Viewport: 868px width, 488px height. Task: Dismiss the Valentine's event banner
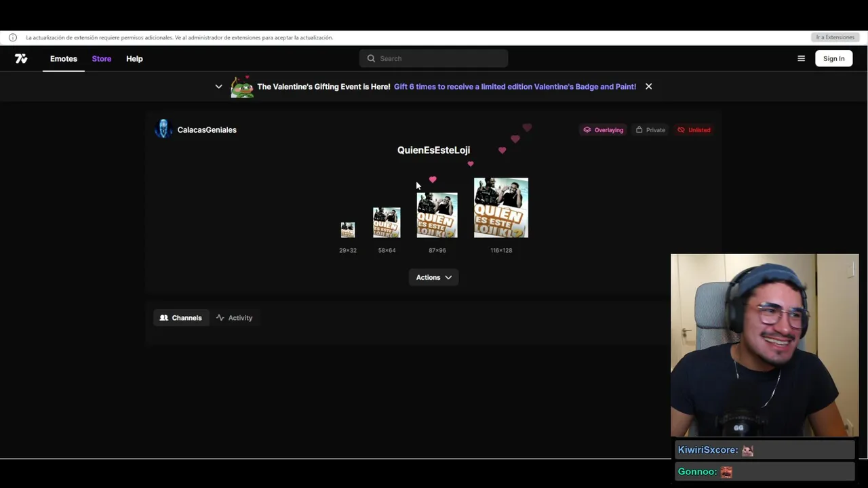648,87
